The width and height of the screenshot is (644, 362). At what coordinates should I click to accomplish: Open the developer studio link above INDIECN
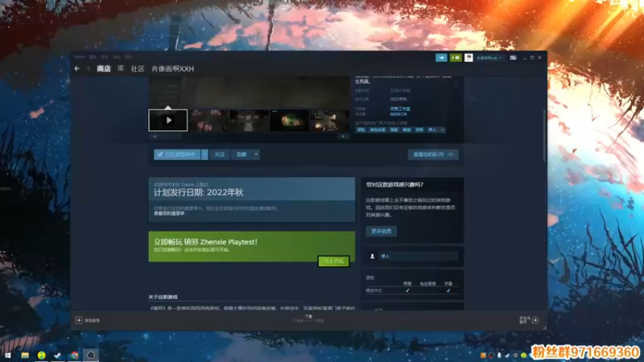(399, 109)
